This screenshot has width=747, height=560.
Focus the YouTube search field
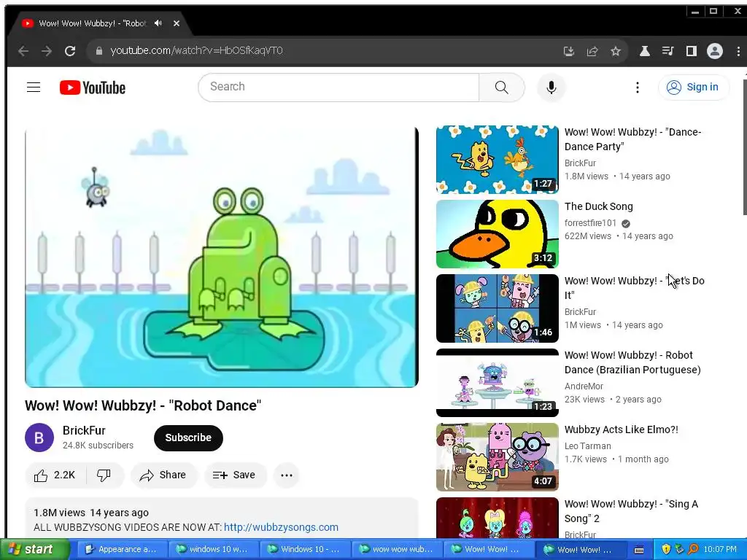[338, 87]
